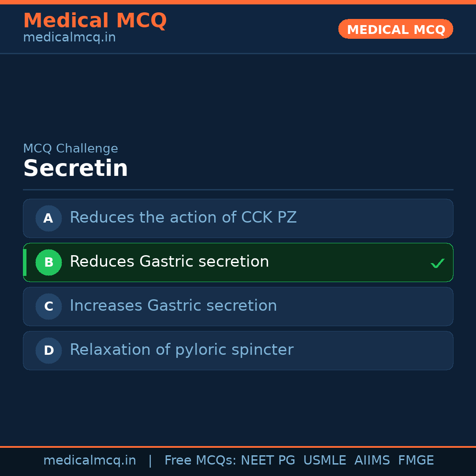Expand the Secretin question heading
Image resolution: width=476 pixels, height=476 pixels.
click(x=75, y=168)
